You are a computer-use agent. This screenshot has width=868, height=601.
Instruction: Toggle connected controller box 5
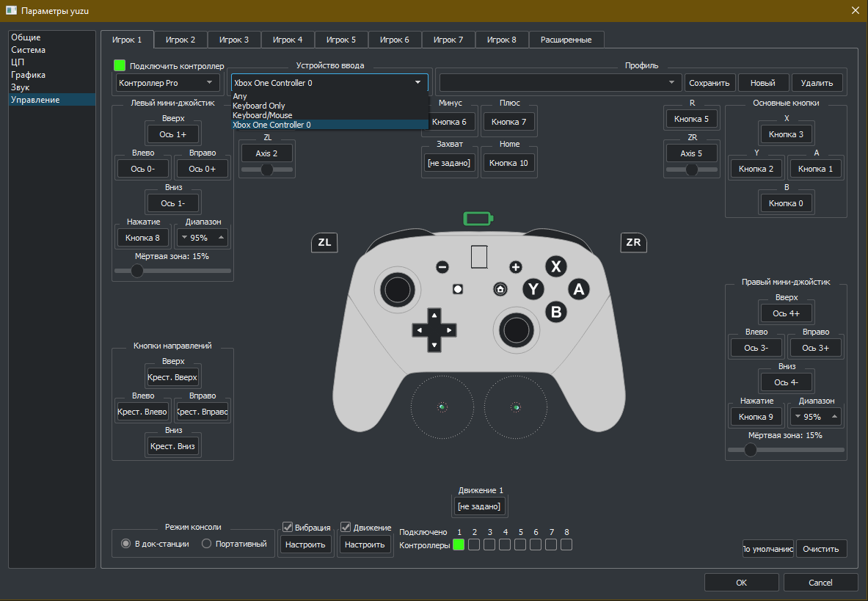point(519,544)
